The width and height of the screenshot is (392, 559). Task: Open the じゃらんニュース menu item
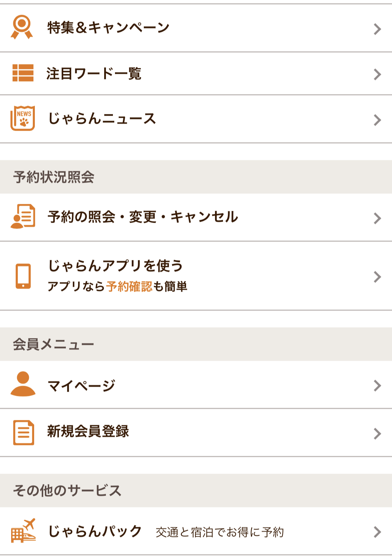[102, 118]
